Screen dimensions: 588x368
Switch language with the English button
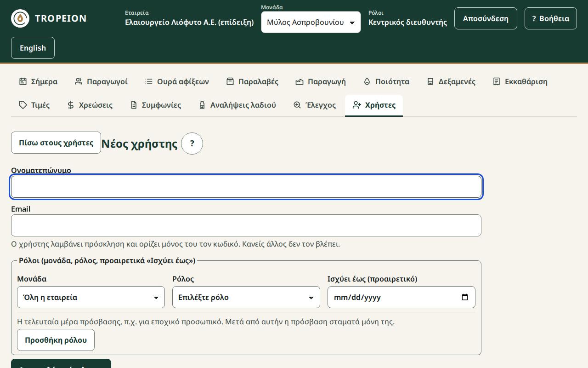click(x=33, y=48)
